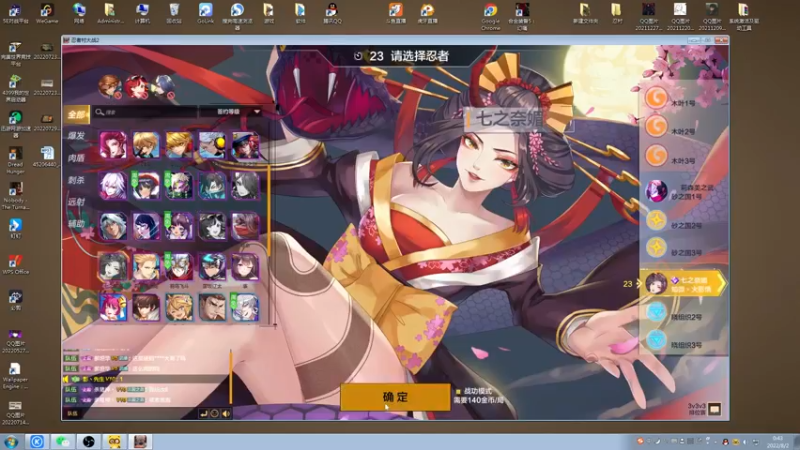Open the chat emoji picker

[215, 413]
